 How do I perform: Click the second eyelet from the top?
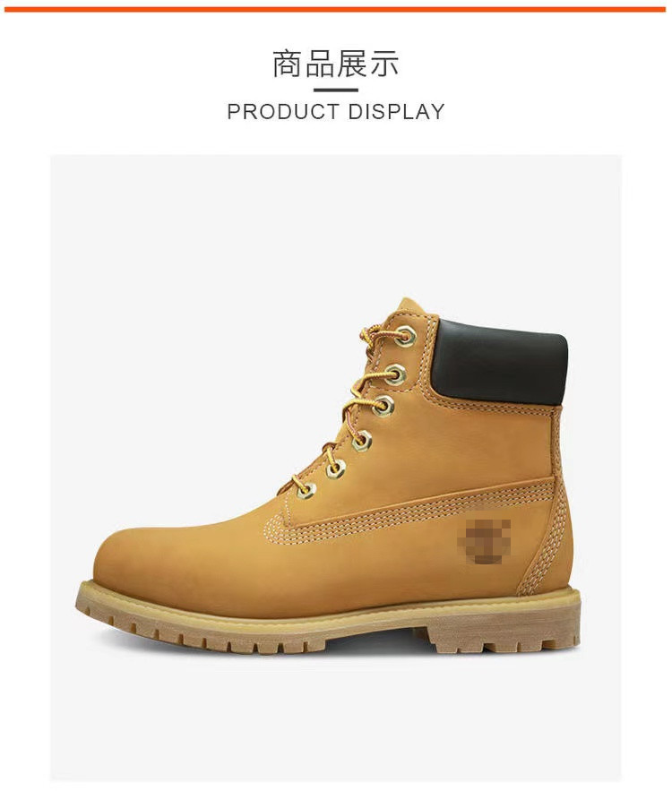coord(396,374)
